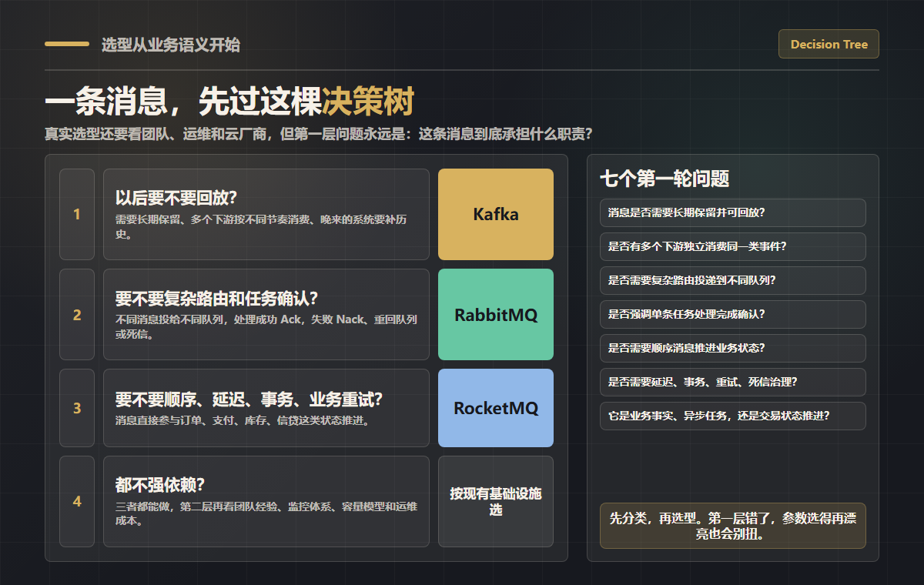Click the description starting 不同消息投给不同队列
Viewport: 924px width, 585px height.
pyautogui.click(x=266, y=326)
